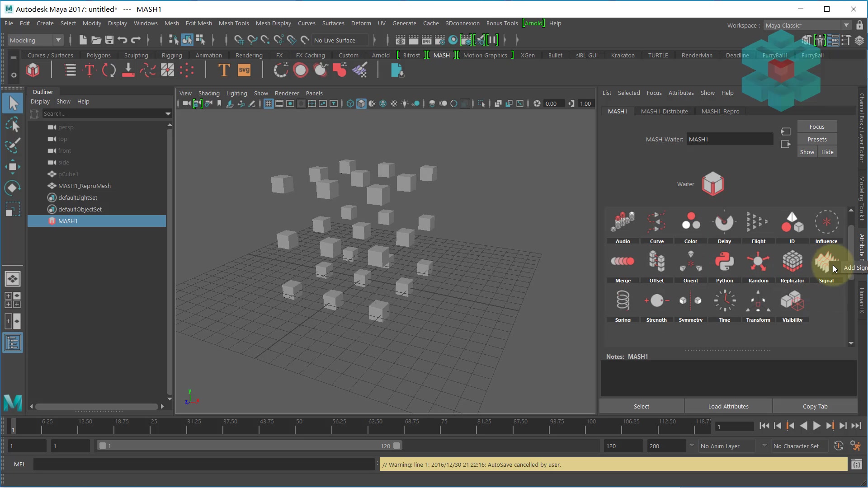
Task: Open the Workspace Maya Classic dropdown
Action: [846, 25]
